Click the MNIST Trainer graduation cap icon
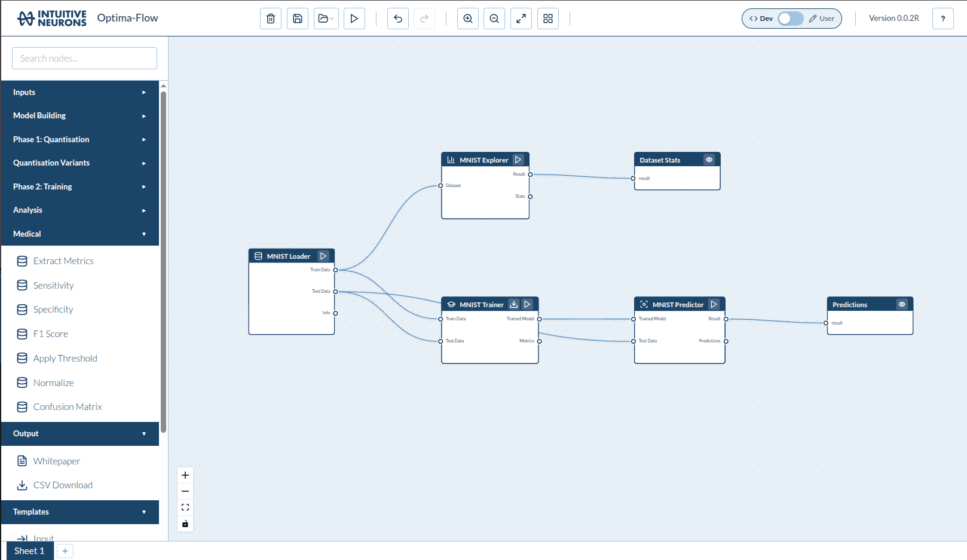This screenshot has width=967, height=560. pyautogui.click(x=451, y=305)
